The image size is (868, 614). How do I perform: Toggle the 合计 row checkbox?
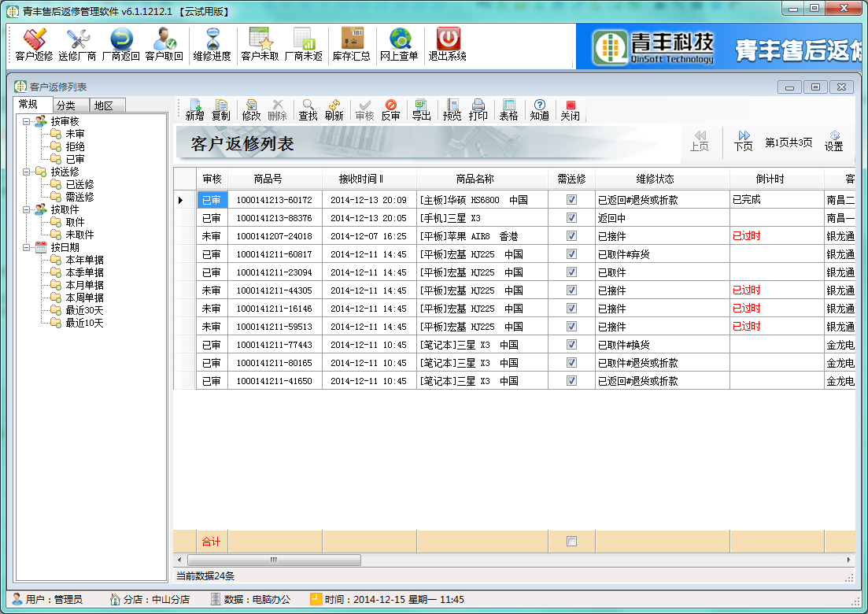click(x=572, y=542)
